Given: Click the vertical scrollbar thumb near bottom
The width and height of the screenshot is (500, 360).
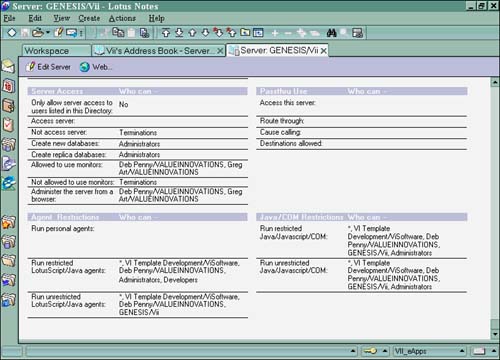Looking at the screenshot, I should (495, 324).
